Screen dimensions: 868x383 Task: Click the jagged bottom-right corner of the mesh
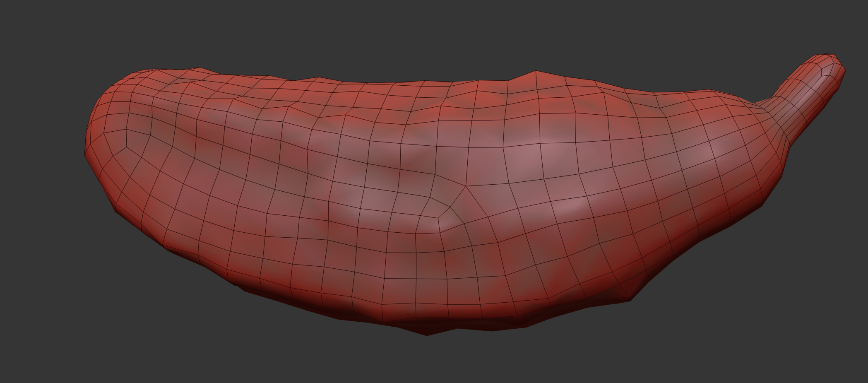631,299
